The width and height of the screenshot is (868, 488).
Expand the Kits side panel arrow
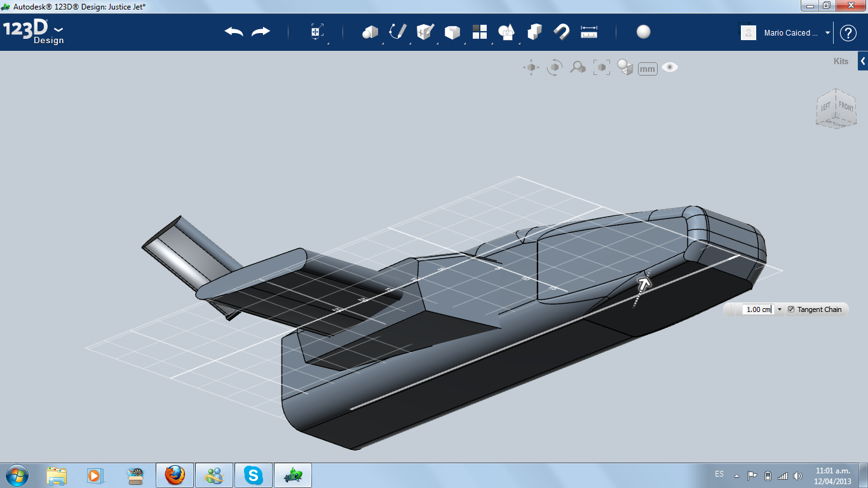click(863, 62)
